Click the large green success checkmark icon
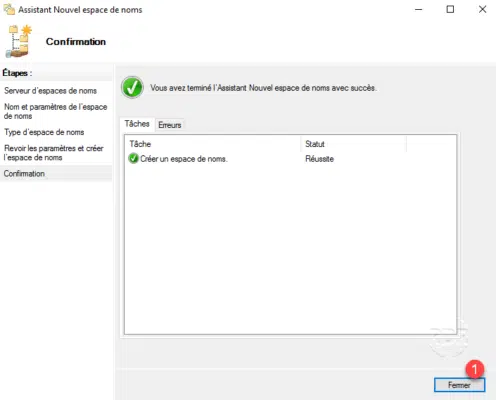Image resolution: width=496 pixels, height=400 pixels. (x=132, y=88)
